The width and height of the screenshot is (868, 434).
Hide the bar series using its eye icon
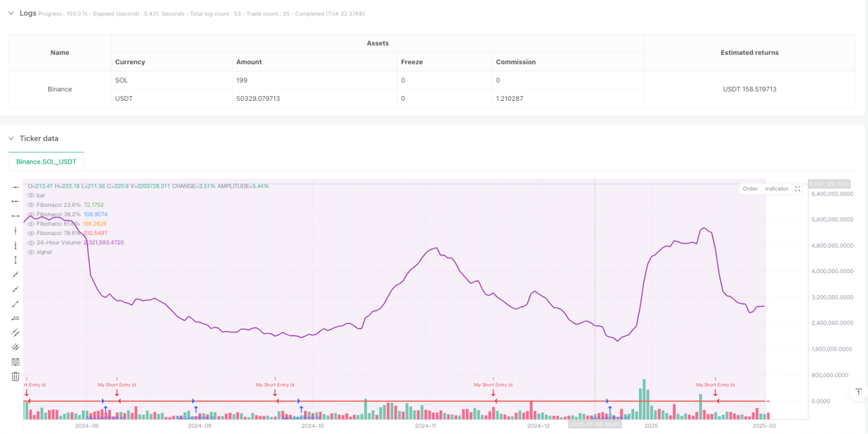tap(31, 195)
